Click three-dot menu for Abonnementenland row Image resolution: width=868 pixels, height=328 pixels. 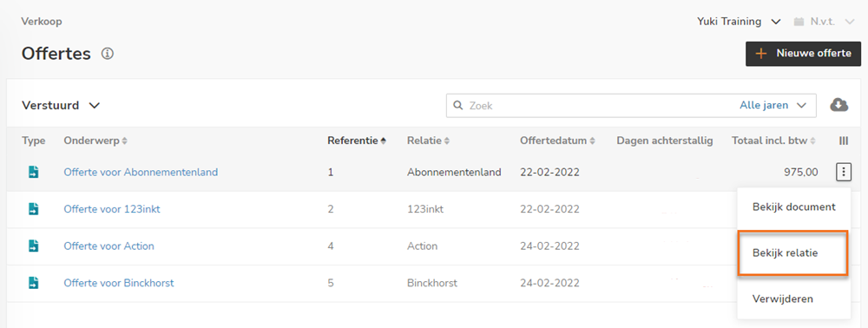pos(843,172)
